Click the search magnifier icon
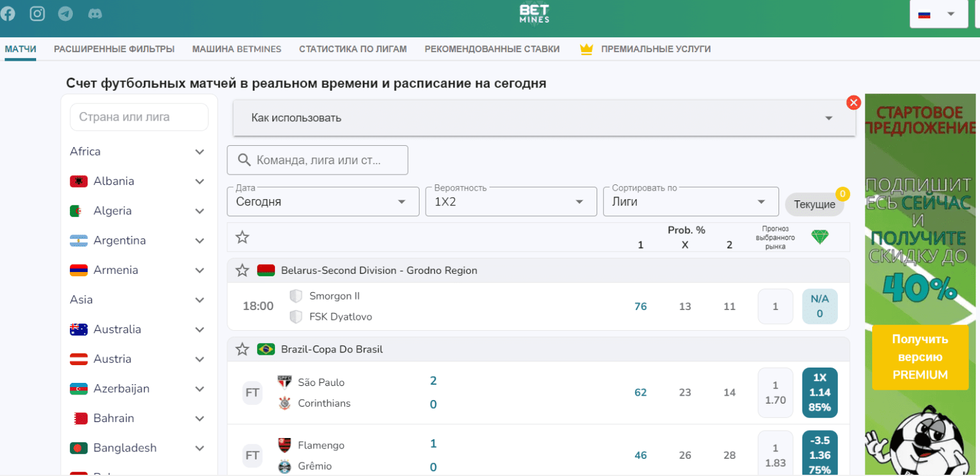 point(244,160)
